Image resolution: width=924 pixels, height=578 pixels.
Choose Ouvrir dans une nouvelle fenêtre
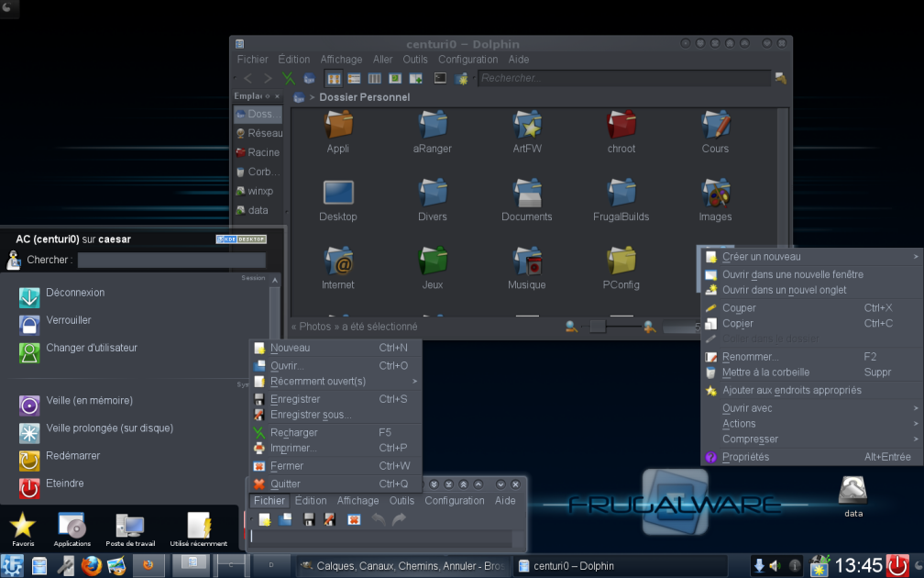811,274
